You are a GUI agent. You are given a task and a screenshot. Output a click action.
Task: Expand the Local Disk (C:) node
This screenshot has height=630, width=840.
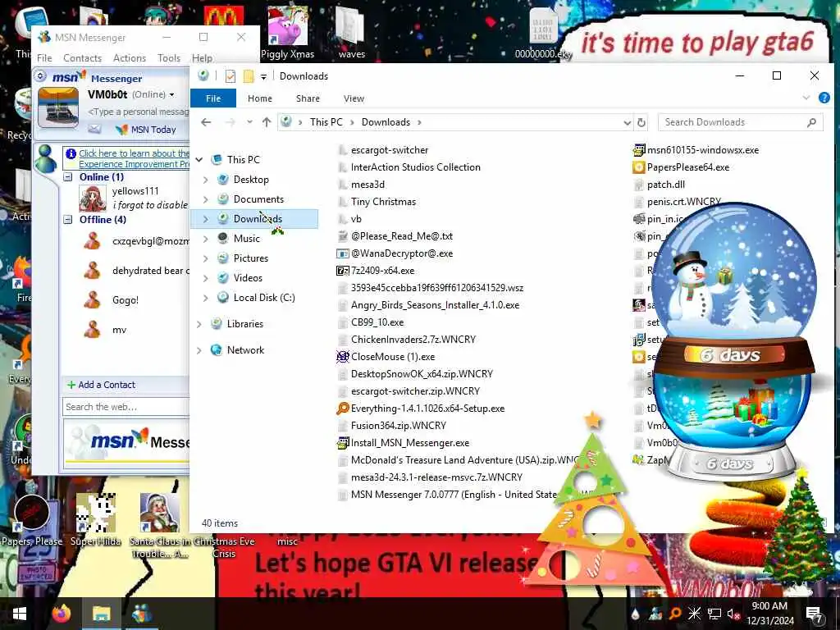pyautogui.click(x=206, y=297)
